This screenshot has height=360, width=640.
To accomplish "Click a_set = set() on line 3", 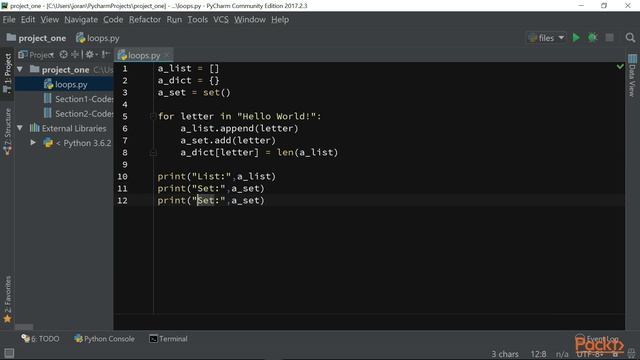I will click(x=194, y=93).
